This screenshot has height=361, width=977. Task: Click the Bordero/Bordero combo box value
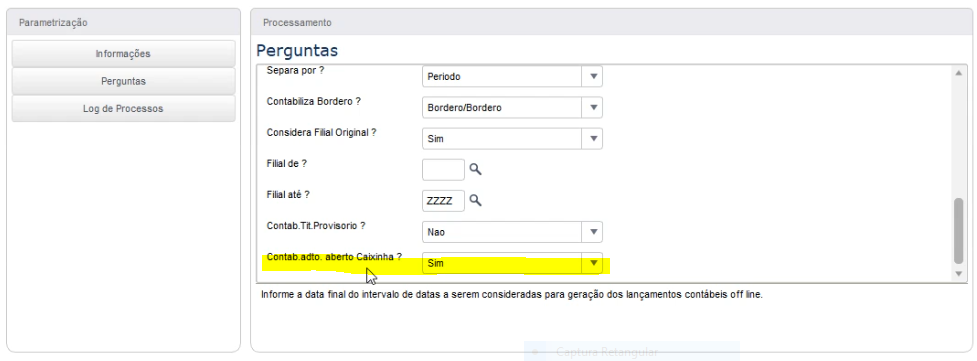tap(502, 108)
